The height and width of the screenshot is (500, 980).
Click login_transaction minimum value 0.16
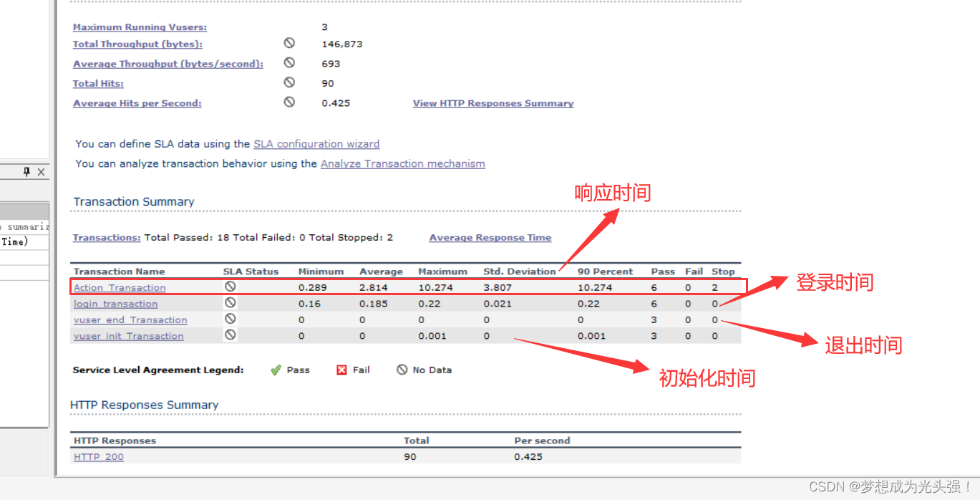(x=309, y=304)
